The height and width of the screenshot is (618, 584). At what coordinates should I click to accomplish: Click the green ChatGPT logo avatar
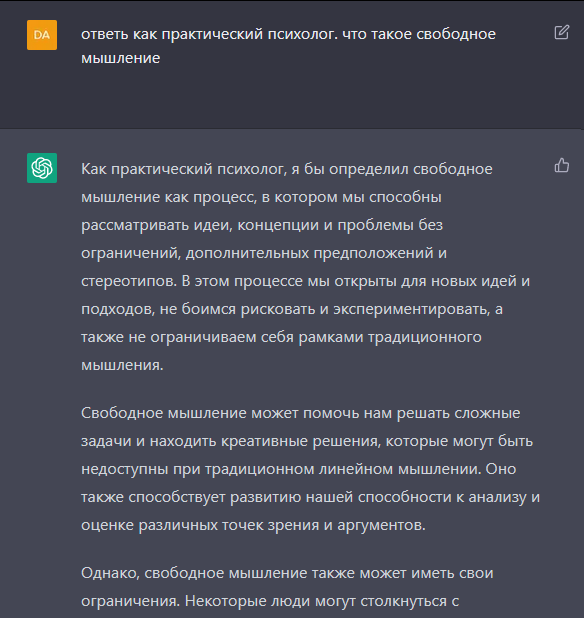(42, 168)
